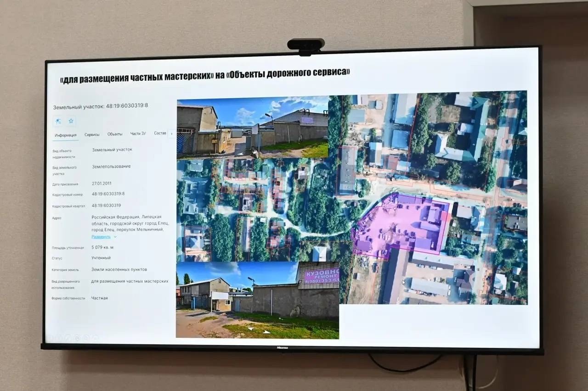Screen dimensions: 588x391
Task: Toggle the star favorite icon
Action: [71, 121]
